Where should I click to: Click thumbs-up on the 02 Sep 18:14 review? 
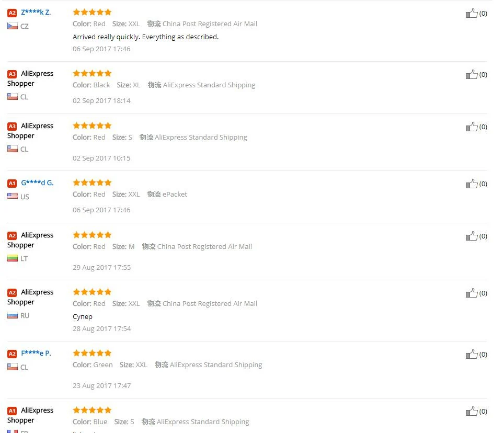(x=472, y=74)
